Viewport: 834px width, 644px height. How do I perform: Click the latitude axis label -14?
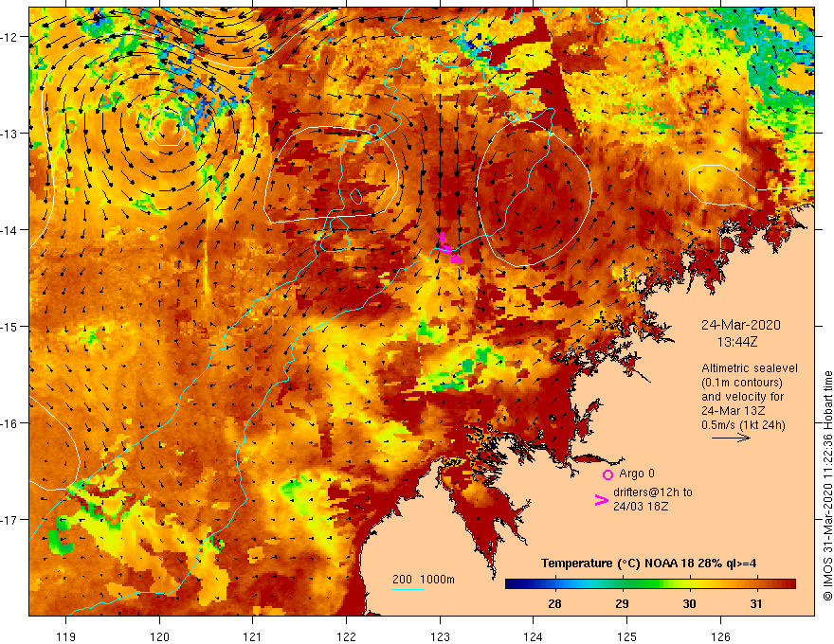(10, 230)
